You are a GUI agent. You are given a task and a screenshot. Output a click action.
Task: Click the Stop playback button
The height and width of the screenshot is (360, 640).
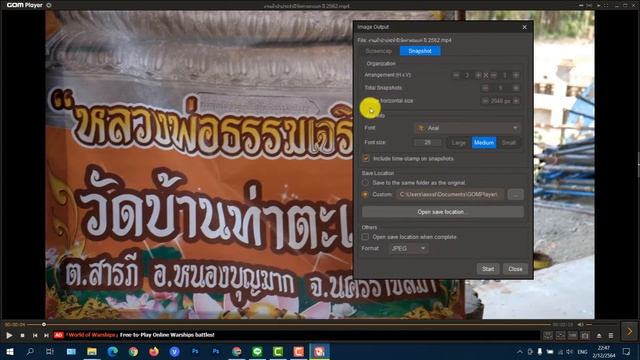click(x=22, y=336)
